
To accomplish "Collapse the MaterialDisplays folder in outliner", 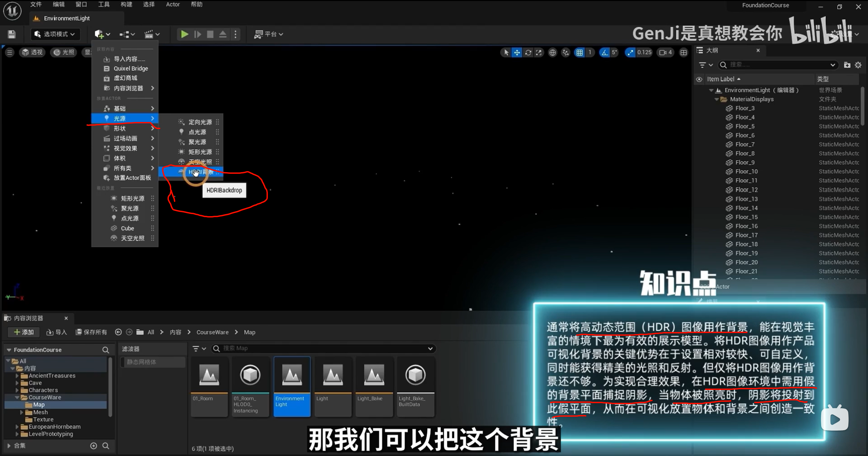I will coord(716,99).
